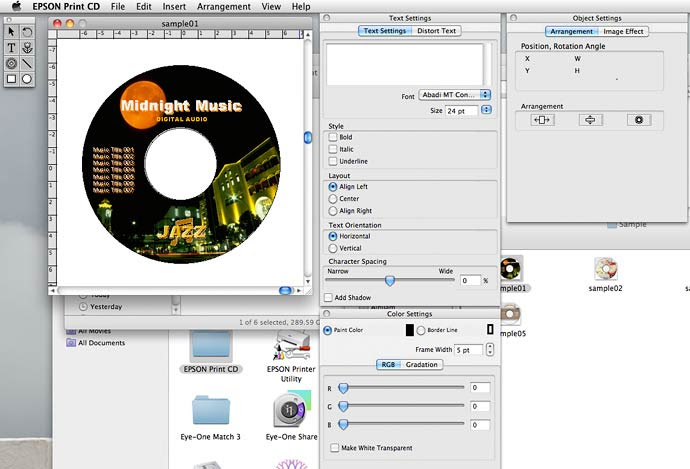The width and height of the screenshot is (690, 469).
Task: Click the text entry box in Text Settings
Action: click(x=405, y=64)
